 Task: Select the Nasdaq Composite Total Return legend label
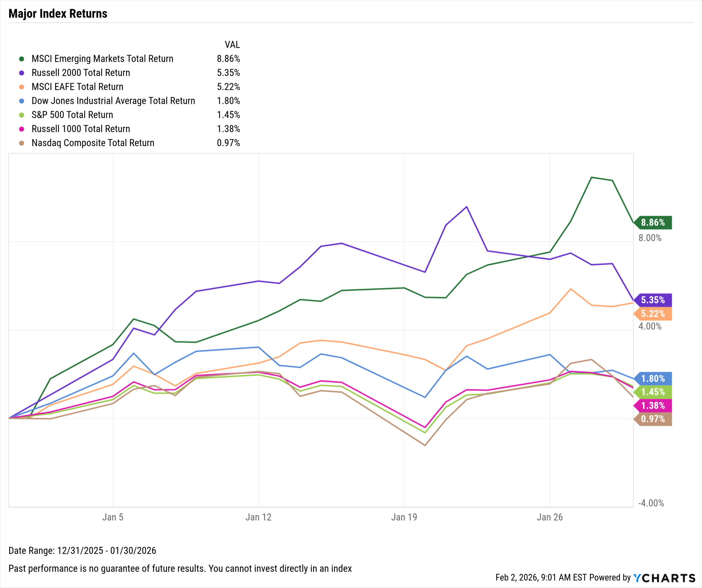click(93, 143)
